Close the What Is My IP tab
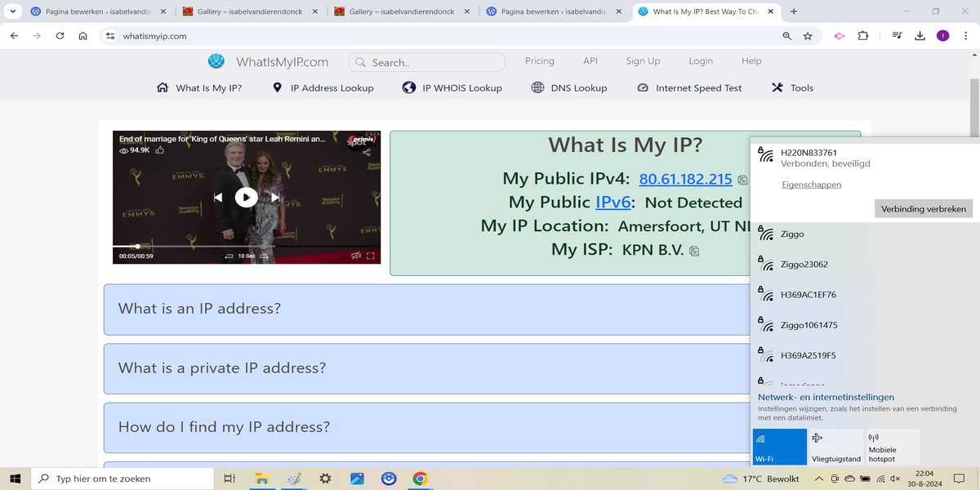980x490 pixels. pos(769,12)
